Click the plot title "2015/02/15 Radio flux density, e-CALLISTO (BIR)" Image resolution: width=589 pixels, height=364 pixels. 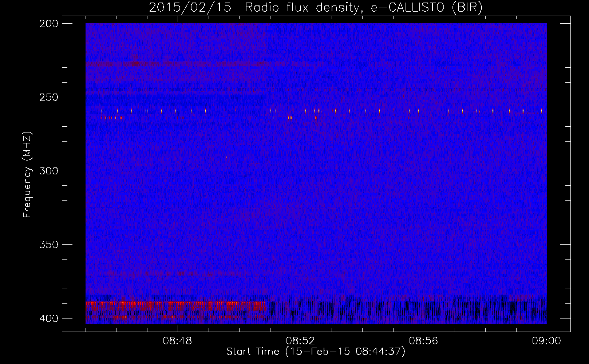[316, 7]
